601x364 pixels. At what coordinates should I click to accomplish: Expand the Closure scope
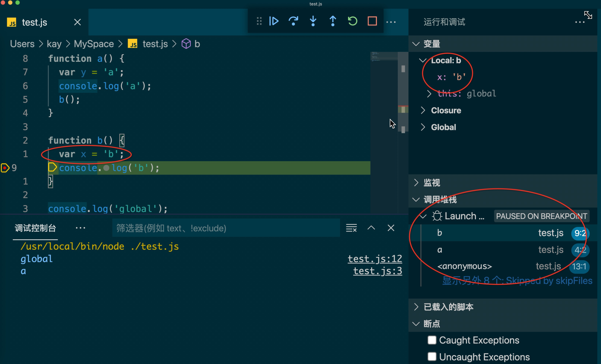(x=446, y=110)
